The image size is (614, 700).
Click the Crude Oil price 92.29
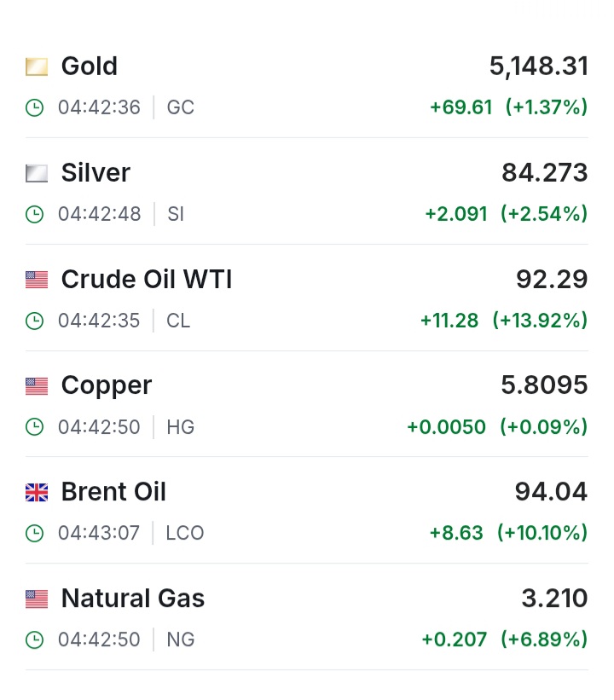coord(552,280)
